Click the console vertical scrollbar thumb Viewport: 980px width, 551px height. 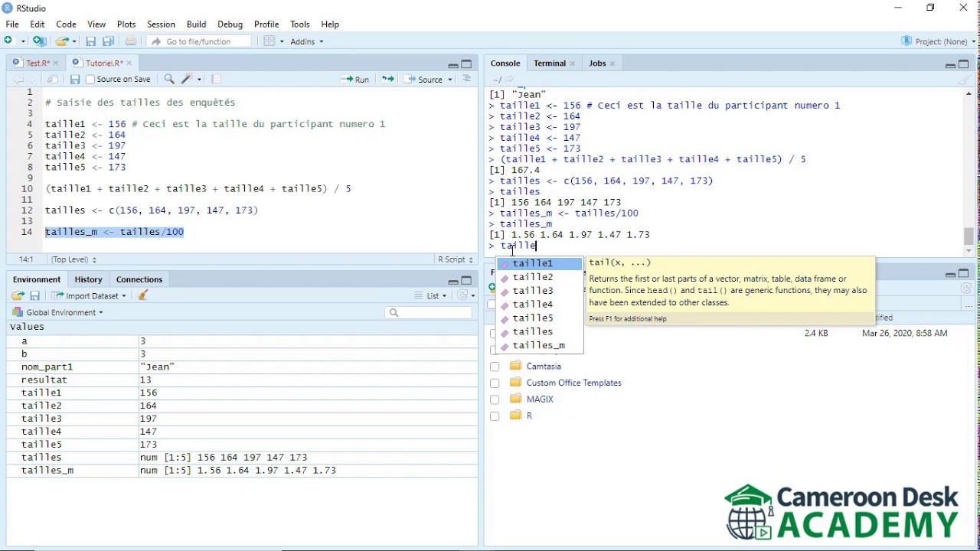click(969, 236)
